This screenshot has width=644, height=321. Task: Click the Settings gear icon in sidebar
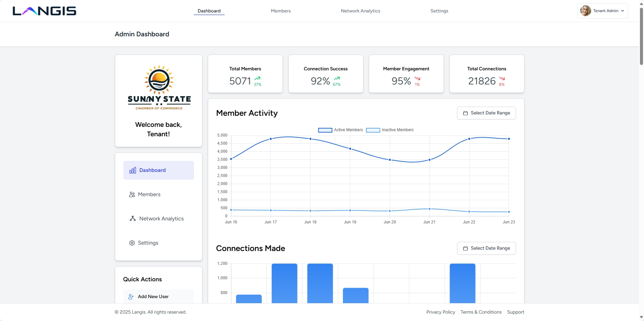pos(132,243)
